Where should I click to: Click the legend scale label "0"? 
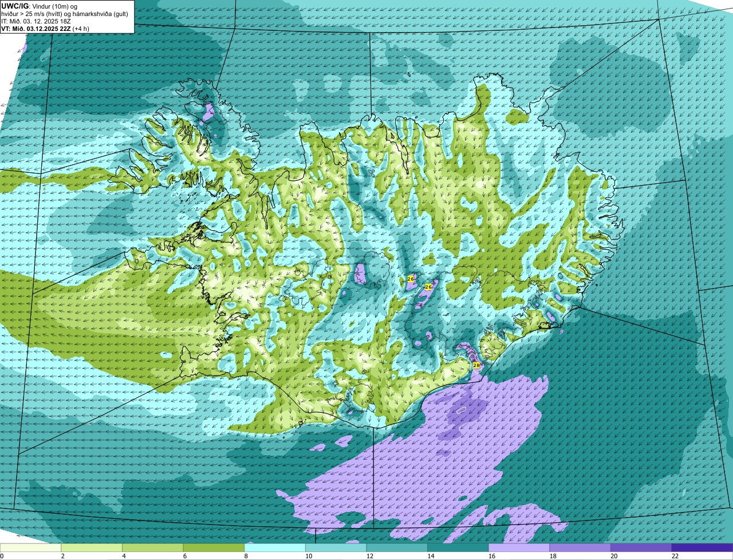[2, 556]
